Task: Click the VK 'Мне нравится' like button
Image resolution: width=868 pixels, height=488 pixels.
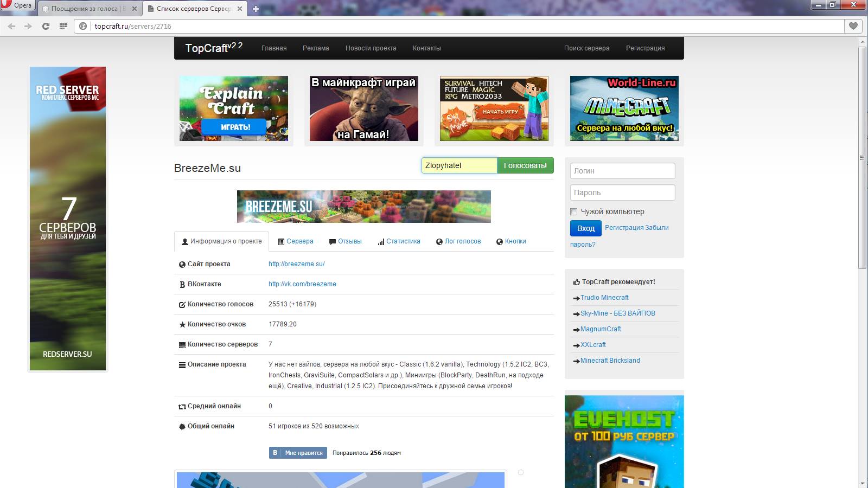Action: coord(298,453)
